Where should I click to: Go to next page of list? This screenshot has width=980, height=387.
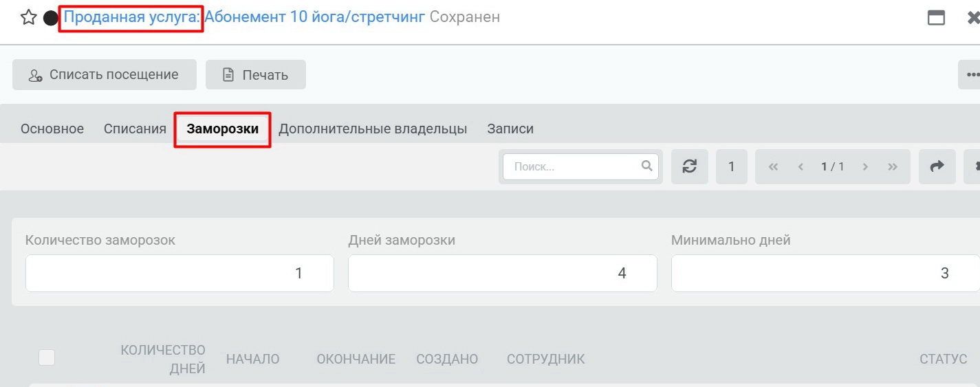pos(865,166)
